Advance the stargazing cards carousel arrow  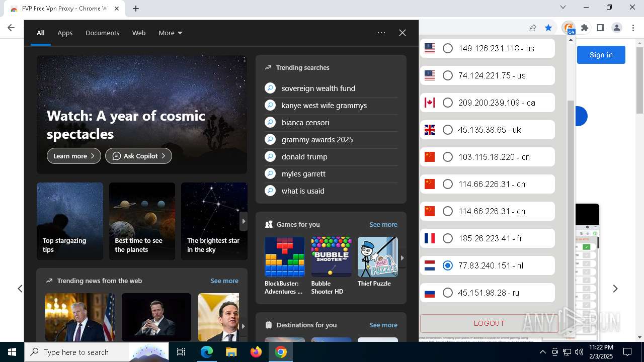pos(244,221)
